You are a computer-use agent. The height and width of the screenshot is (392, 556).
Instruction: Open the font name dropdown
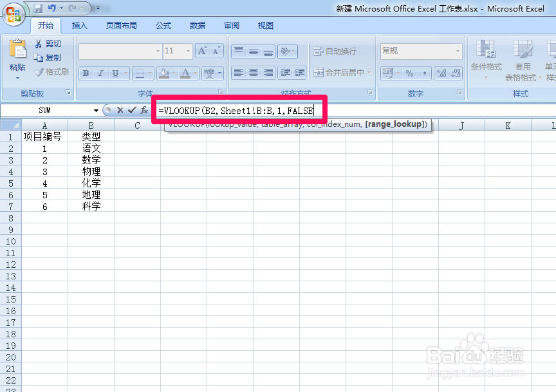(158, 51)
